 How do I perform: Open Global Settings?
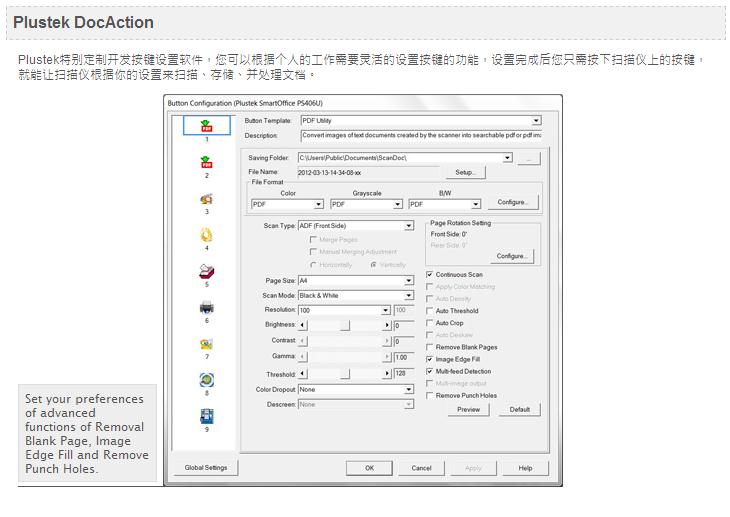click(206, 468)
